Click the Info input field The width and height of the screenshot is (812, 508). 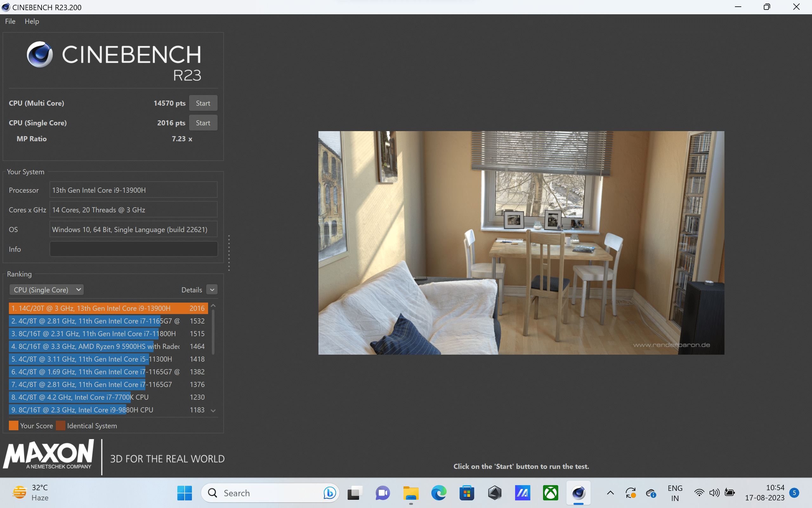(134, 249)
